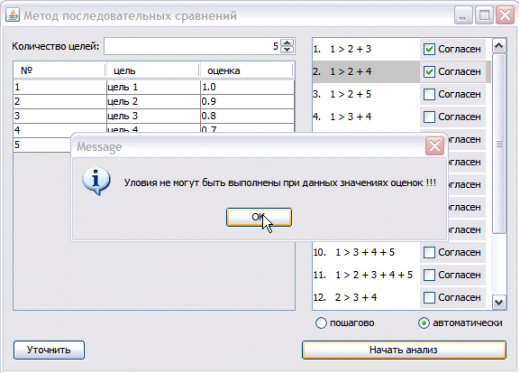Click the оценка cell 0.9

[247, 102]
